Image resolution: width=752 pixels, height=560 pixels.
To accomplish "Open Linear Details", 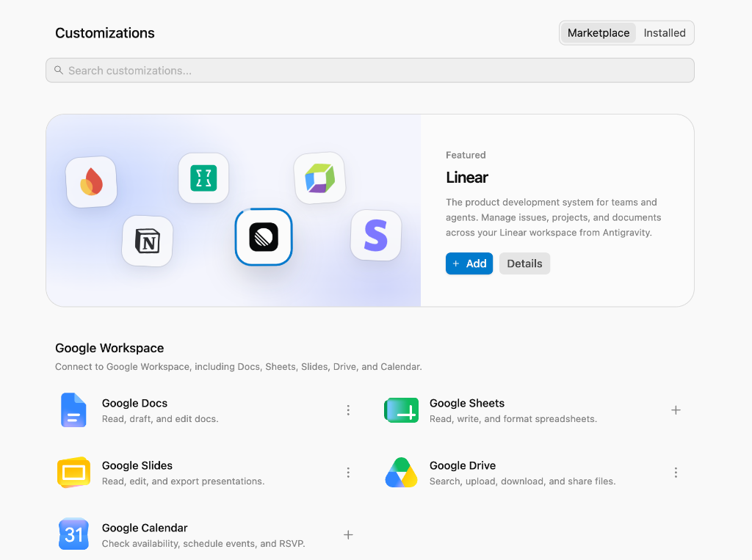I will click(524, 263).
